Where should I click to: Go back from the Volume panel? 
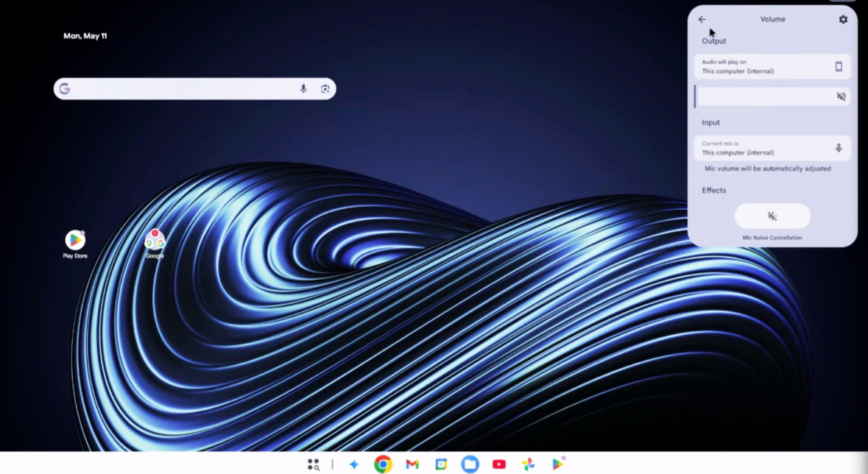702,19
